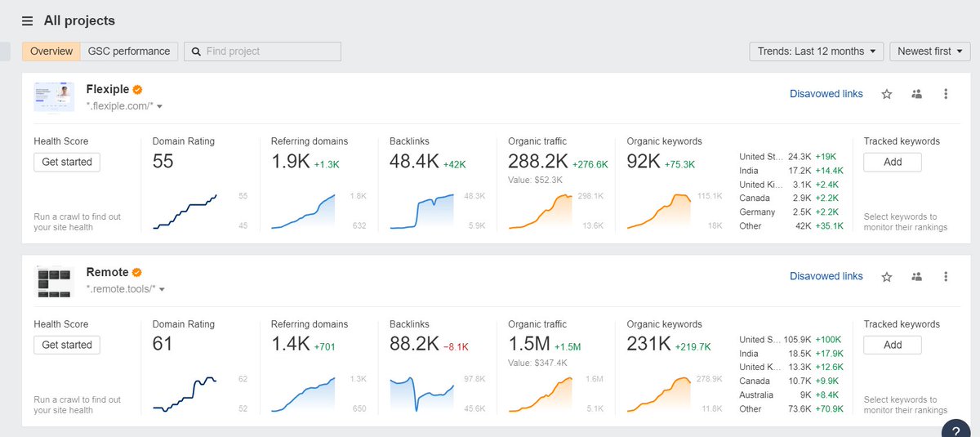Click Value: $347.4K under Remote traffic
Viewport: 980px width, 437px height.
coord(538,363)
